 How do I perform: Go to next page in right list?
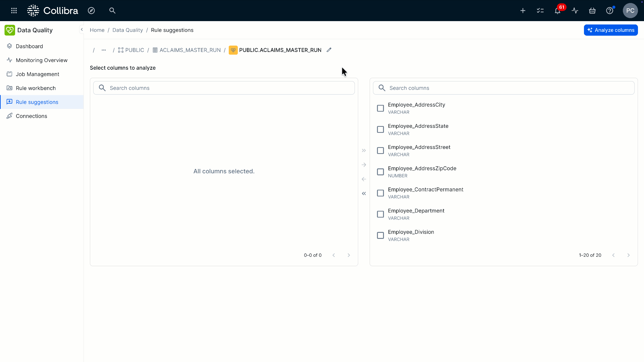tap(629, 255)
